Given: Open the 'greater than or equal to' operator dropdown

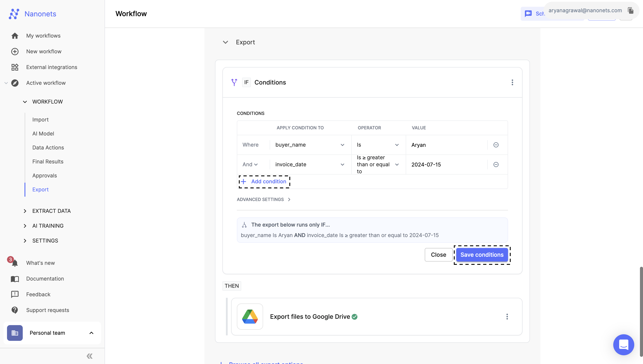Looking at the screenshot, I should click(x=378, y=165).
